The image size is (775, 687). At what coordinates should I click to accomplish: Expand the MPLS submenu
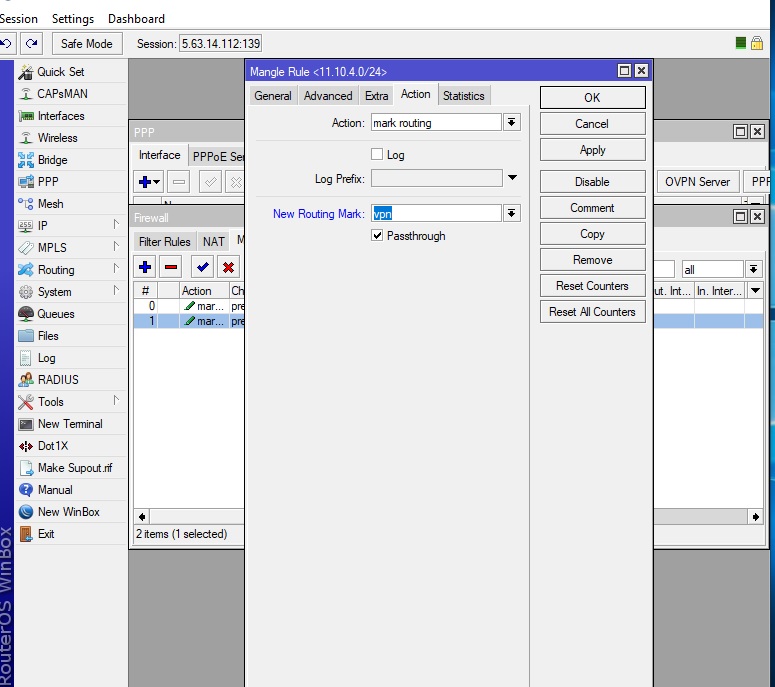pos(116,247)
